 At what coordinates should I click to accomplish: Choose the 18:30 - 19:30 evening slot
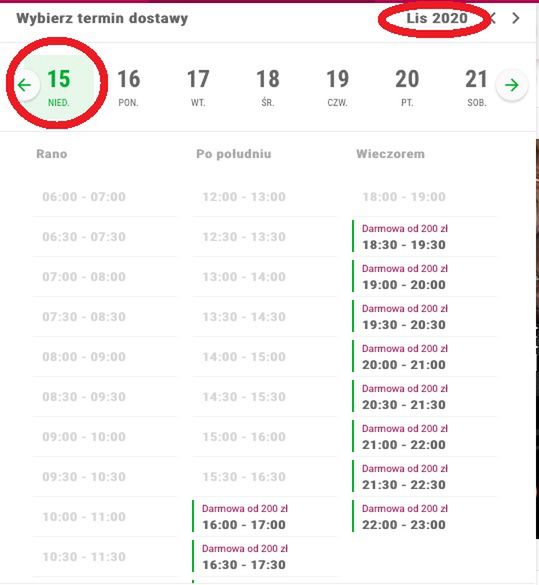(424, 237)
